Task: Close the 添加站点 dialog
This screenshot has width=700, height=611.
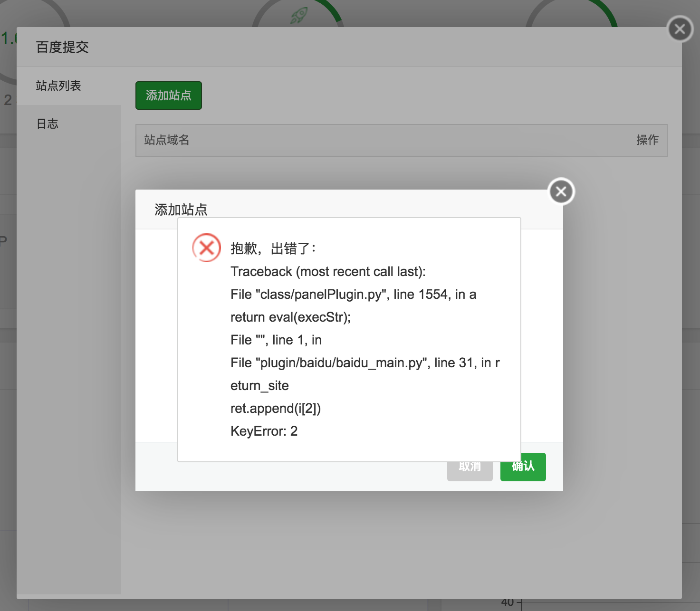Action: point(561,191)
